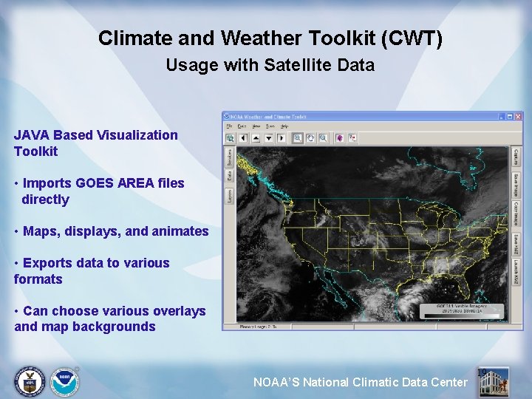Viewport: 532px width, 399px height.
Task: Click the 'NOAA'S National Climatic Data Center' footer text
Action: (361, 383)
